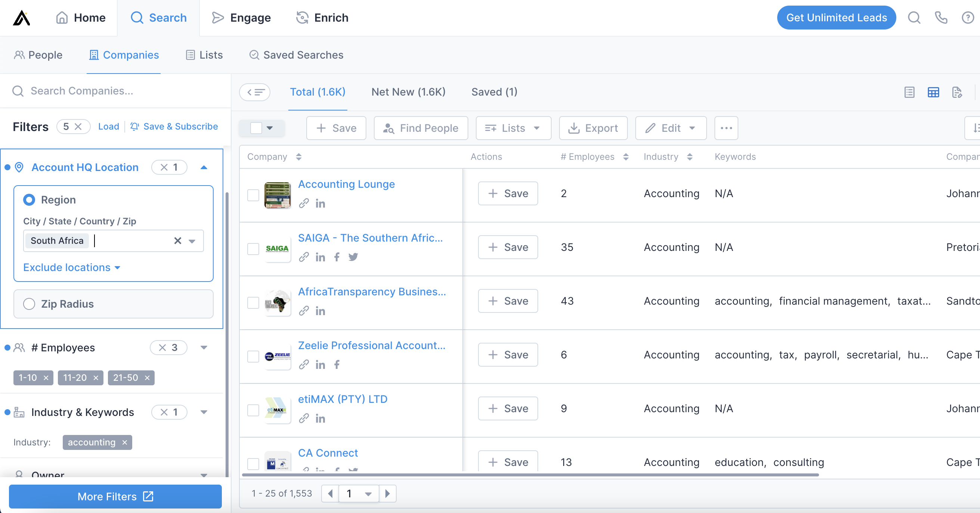
Task: Tick the etiMAX (PTY) LTD checkbox
Action: point(253,410)
